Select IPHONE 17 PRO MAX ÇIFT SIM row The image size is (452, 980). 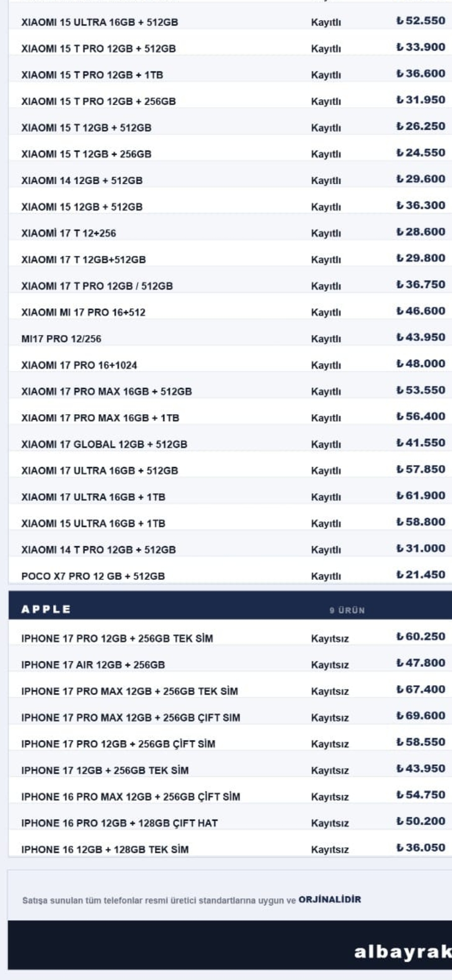pos(230,717)
